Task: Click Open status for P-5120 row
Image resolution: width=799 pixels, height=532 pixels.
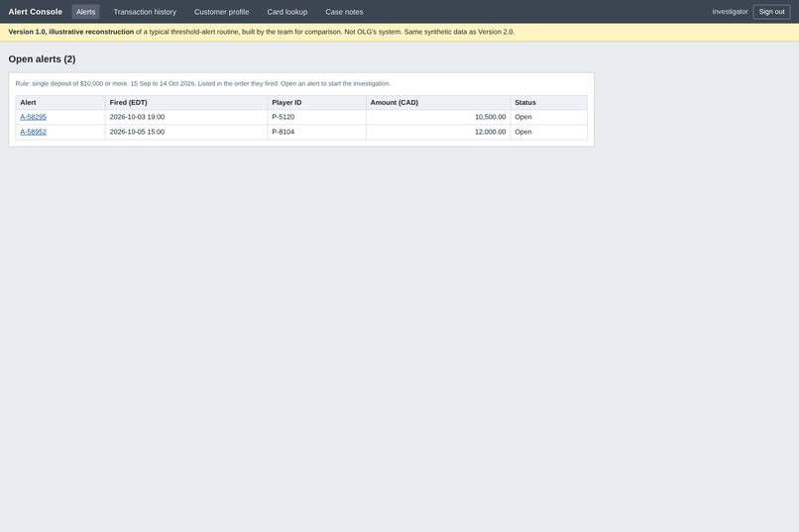Action: 523,117
